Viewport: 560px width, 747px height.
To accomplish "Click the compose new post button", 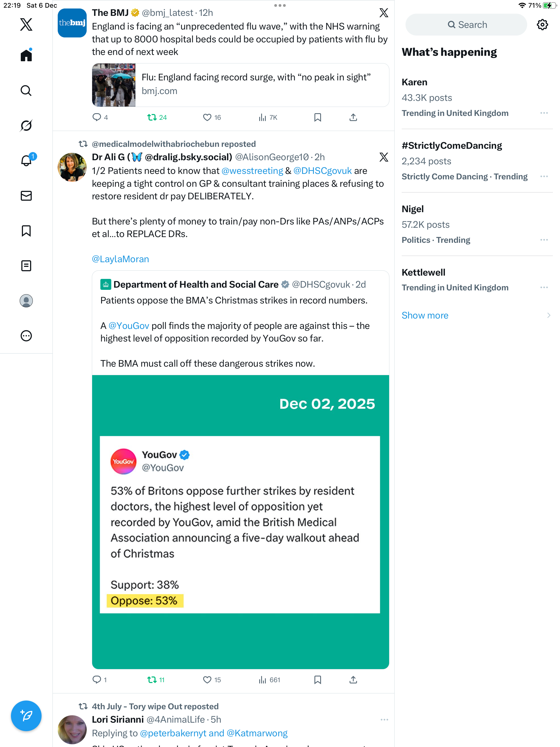I will [x=26, y=715].
